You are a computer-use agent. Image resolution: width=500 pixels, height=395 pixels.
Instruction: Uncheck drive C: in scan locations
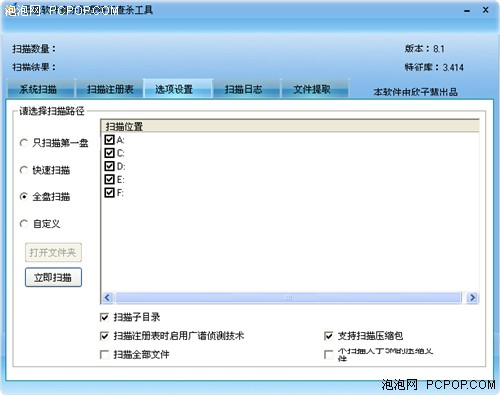point(109,153)
